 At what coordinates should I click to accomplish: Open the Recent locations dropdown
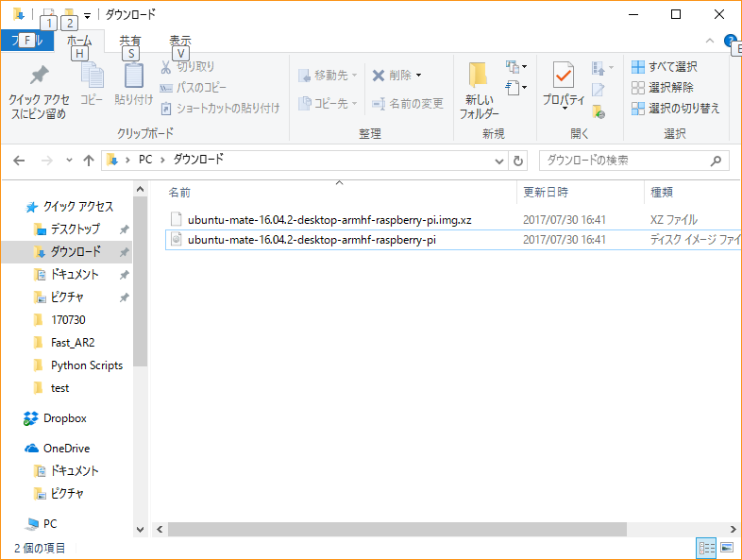(x=69, y=161)
